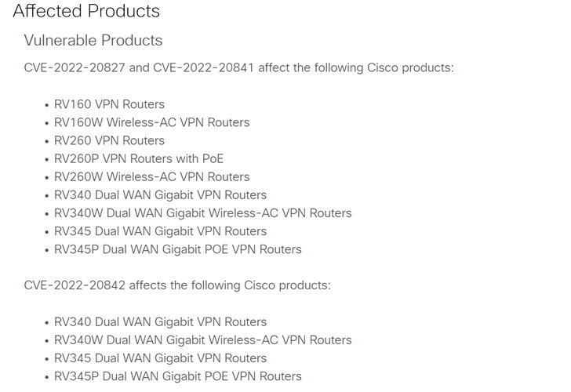The image size is (571, 392).
Task: Click first RV345P Dual WAN Gigabit POE entry
Action: [178, 249]
